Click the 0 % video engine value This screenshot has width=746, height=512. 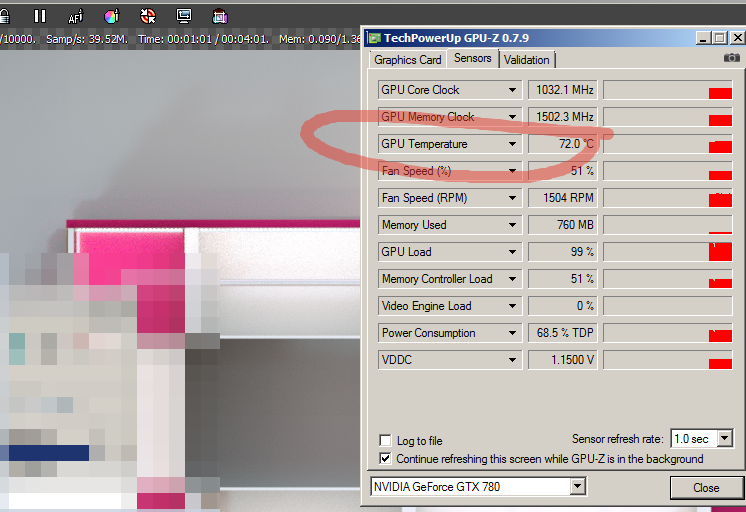coord(563,306)
